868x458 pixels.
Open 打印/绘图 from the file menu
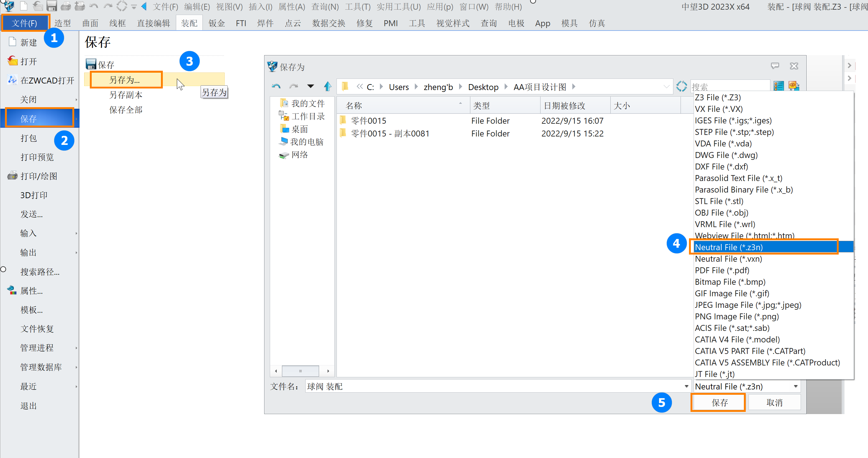(x=39, y=176)
